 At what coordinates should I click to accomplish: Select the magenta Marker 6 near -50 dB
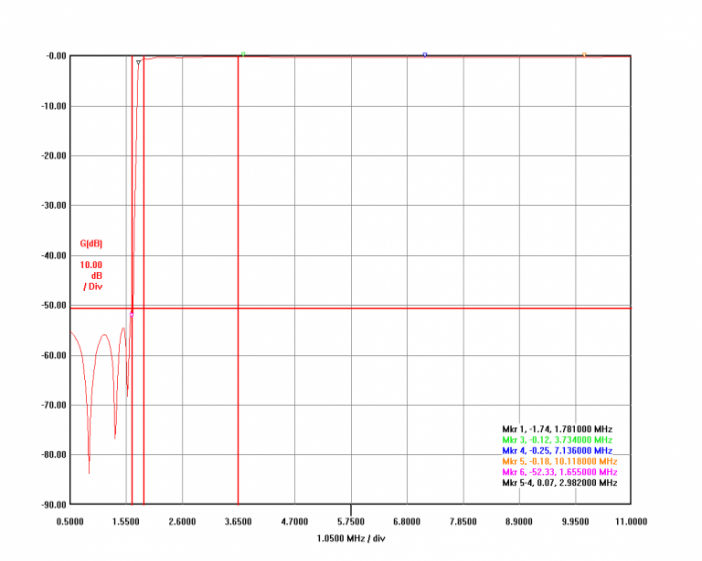click(x=132, y=313)
